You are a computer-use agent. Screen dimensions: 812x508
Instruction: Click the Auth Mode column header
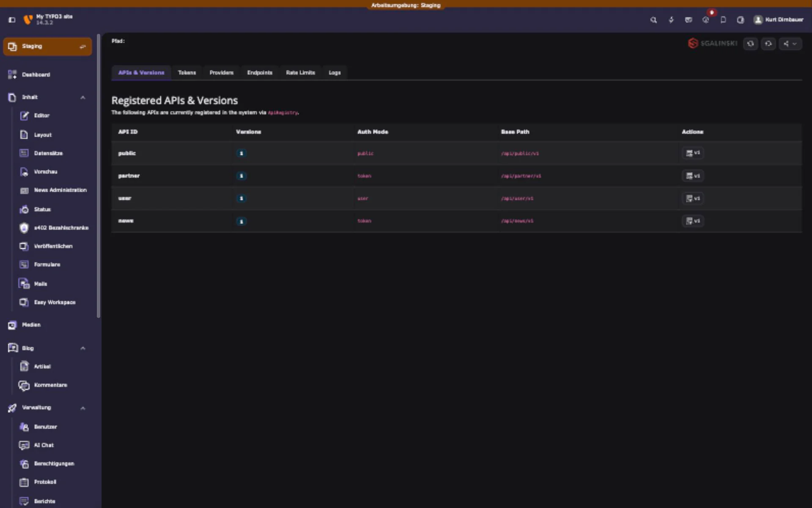[x=373, y=132]
